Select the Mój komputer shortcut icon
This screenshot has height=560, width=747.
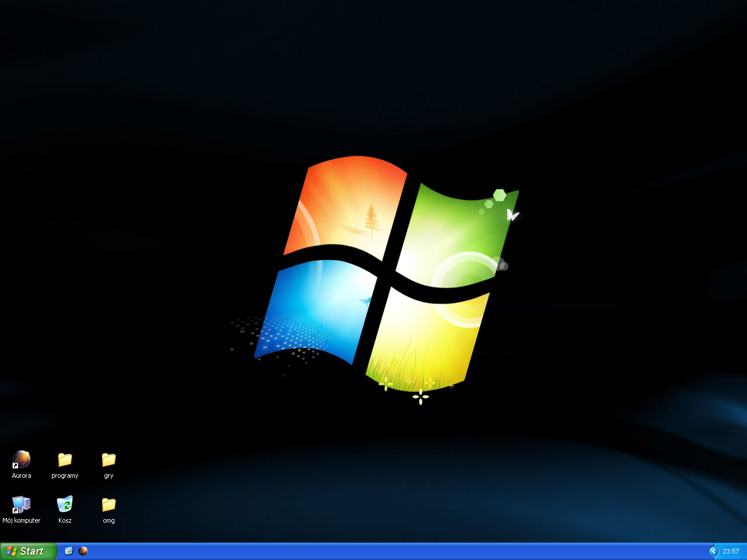click(x=22, y=504)
